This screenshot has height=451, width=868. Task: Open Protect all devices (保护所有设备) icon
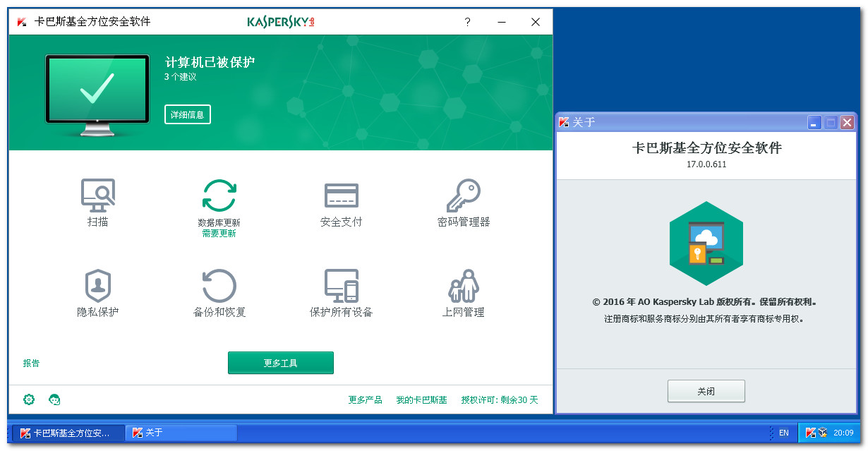pos(341,286)
